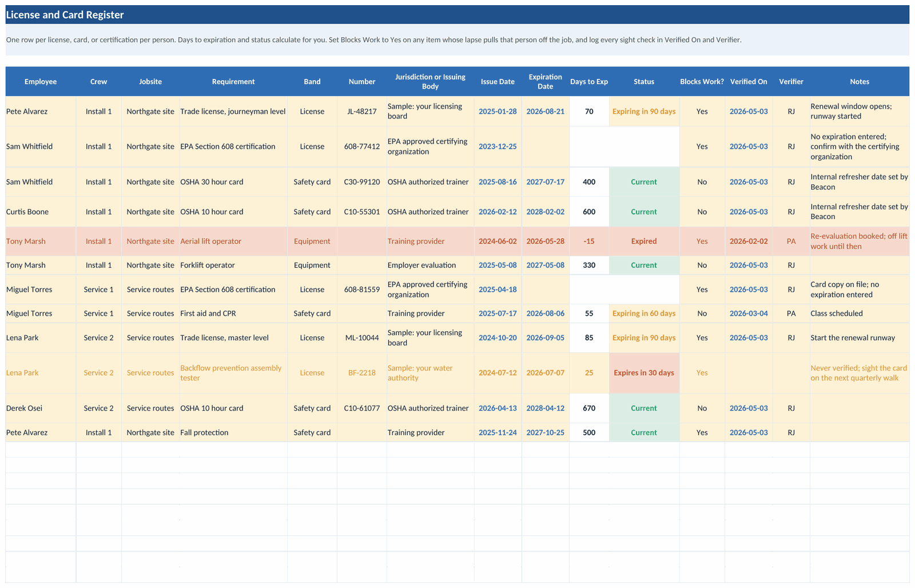Select the 'Derek Osei' employee cell
The width and height of the screenshot is (915, 588).
pyautogui.click(x=41, y=408)
